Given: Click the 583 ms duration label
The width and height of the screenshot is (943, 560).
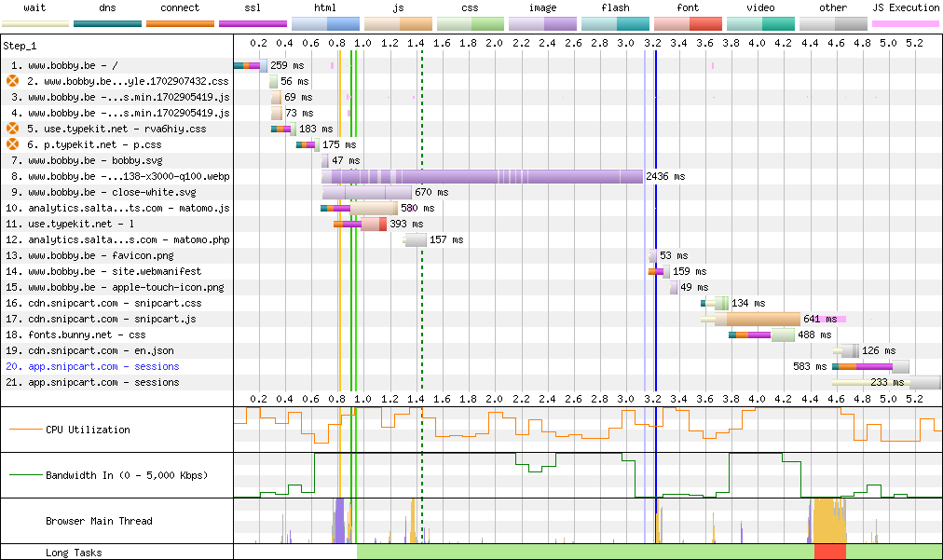Looking at the screenshot, I should (x=810, y=366).
